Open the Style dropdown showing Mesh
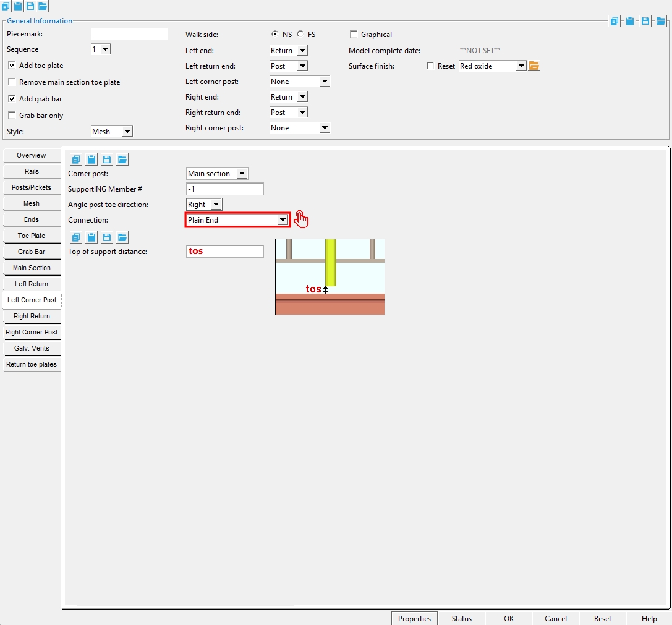The height and width of the screenshot is (625, 672). [127, 131]
